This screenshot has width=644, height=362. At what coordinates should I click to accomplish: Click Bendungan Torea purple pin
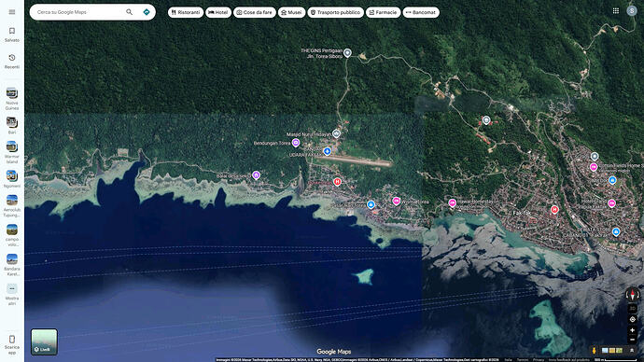[296, 143]
